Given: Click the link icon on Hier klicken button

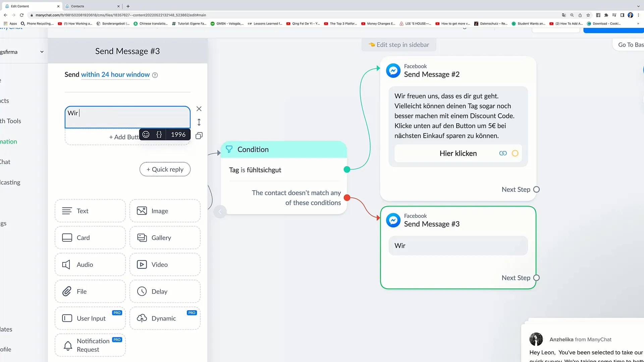Looking at the screenshot, I should 503,154.
